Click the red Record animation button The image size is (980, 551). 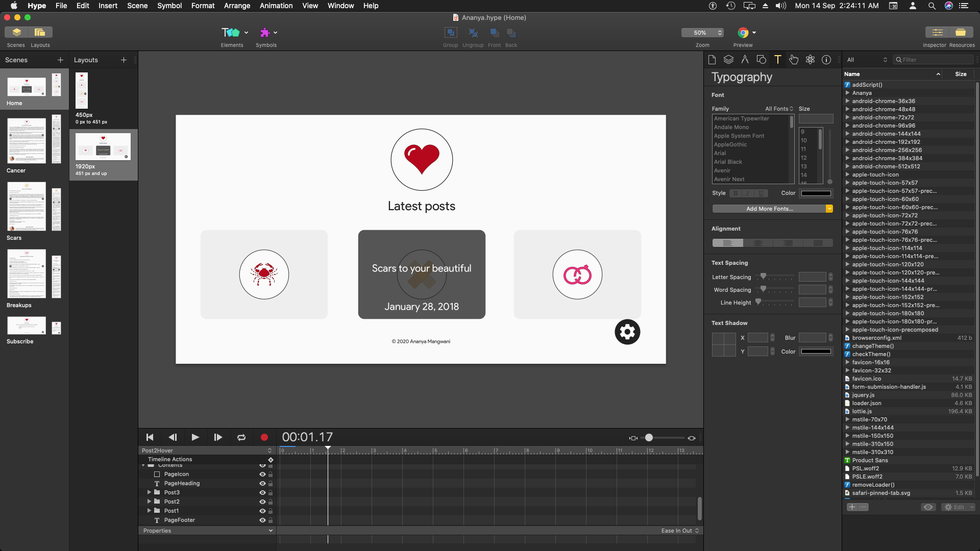pos(264,437)
